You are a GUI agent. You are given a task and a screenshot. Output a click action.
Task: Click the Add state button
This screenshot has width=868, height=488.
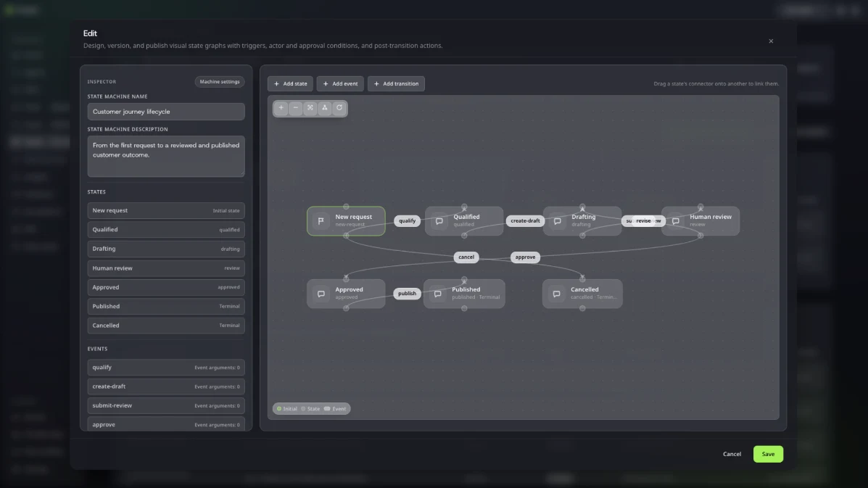290,83
